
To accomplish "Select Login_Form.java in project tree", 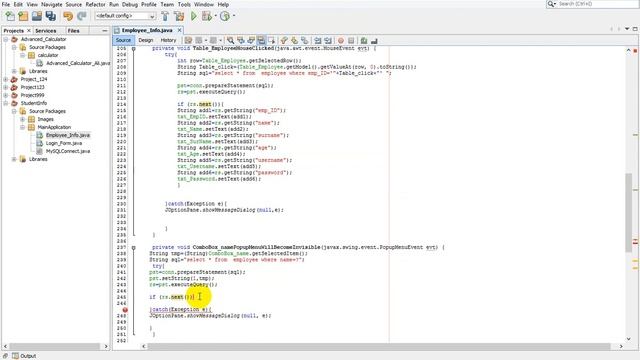I will 64,143.
